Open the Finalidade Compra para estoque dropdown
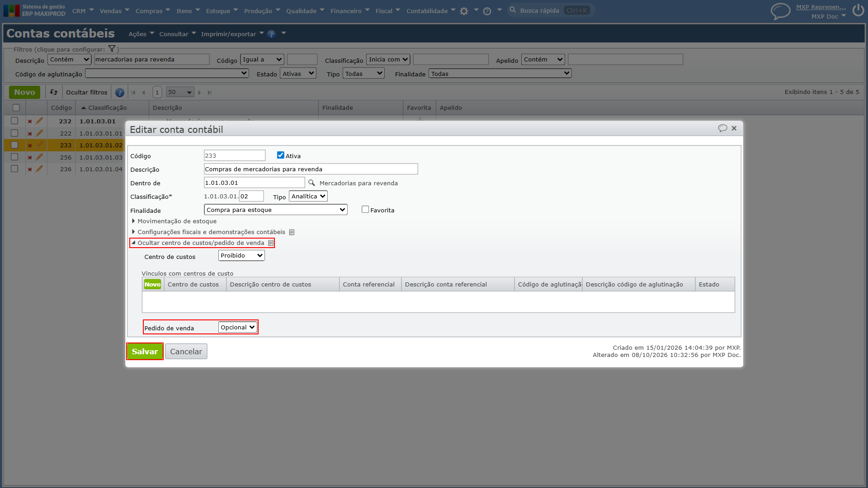The width and height of the screenshot is (868, 488). point(276,210)
